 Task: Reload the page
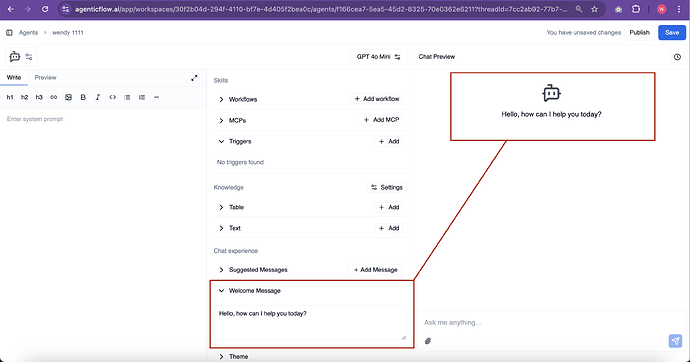pyautogui.click(x=45, y=9)
